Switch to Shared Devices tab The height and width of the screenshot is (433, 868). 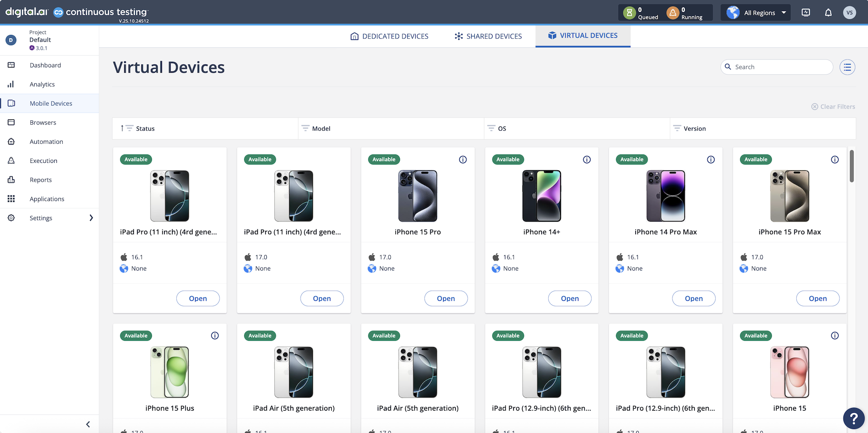point(488,36)
